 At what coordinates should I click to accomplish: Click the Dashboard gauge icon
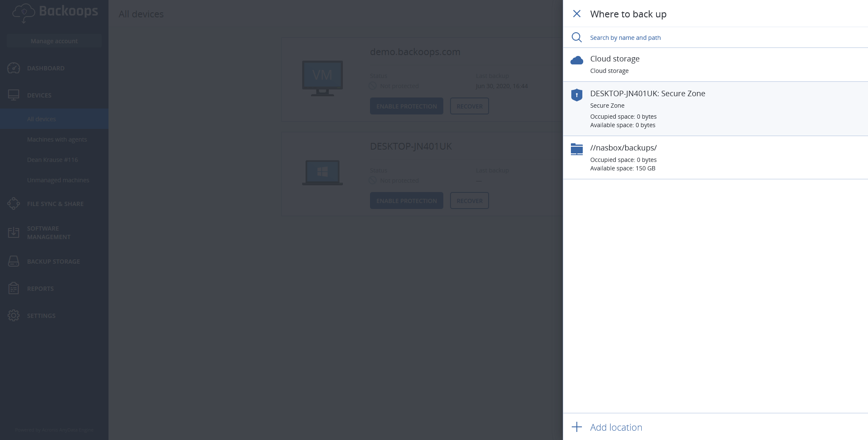pyautogui.click(x=14, y=68)
